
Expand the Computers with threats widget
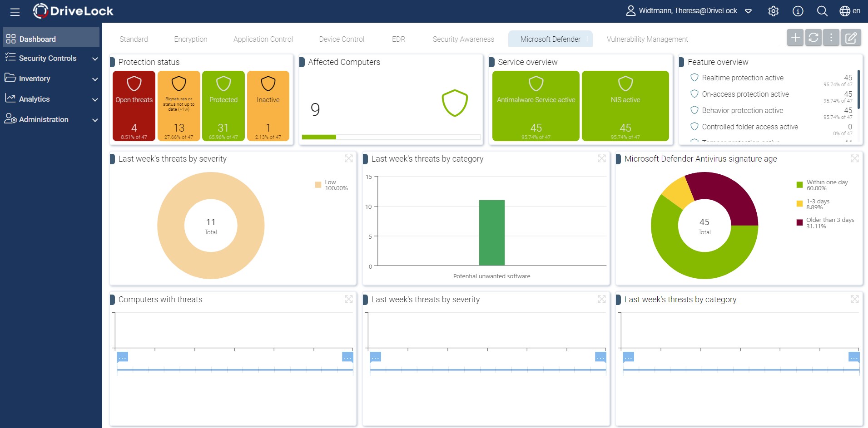click(x=348, y=299)
